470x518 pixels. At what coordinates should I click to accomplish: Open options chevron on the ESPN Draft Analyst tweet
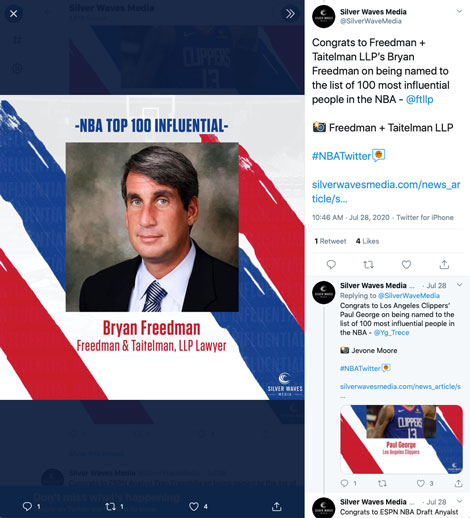tap(459, 501)
